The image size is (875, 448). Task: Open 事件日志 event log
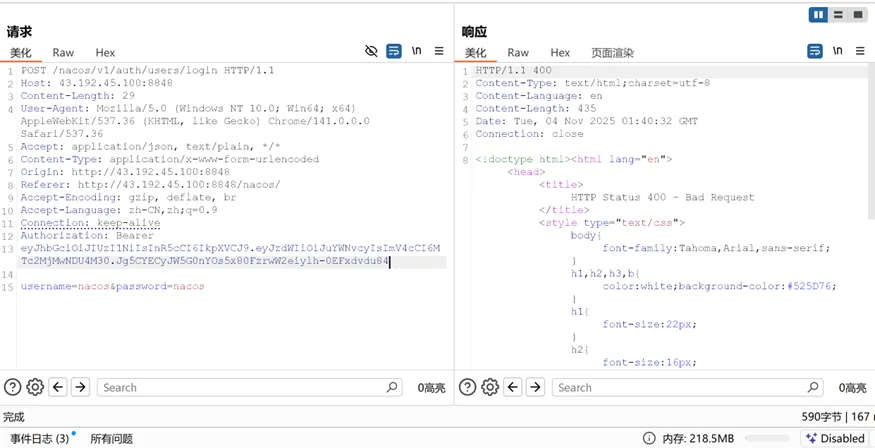tap(40, 438)
